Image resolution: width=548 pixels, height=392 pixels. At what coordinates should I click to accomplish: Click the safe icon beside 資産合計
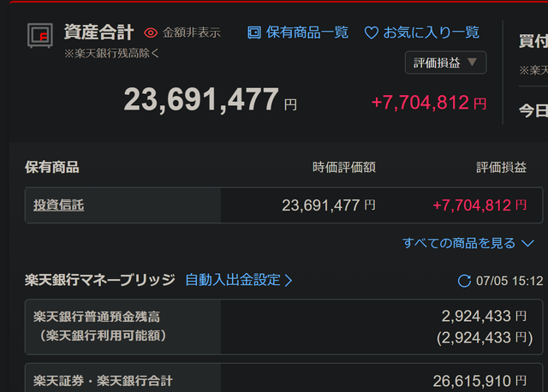pos(39,35)
